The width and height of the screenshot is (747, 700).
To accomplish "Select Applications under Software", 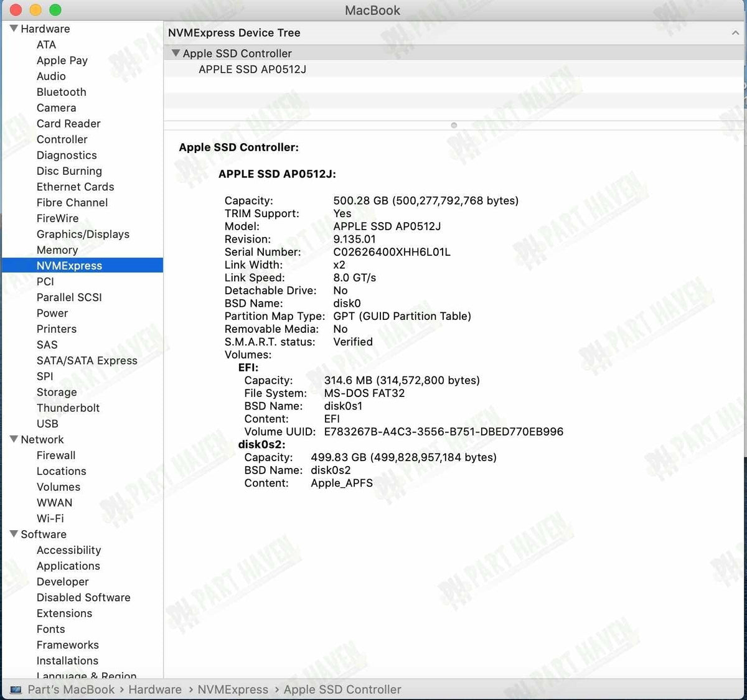I will (x=68, y=566).
